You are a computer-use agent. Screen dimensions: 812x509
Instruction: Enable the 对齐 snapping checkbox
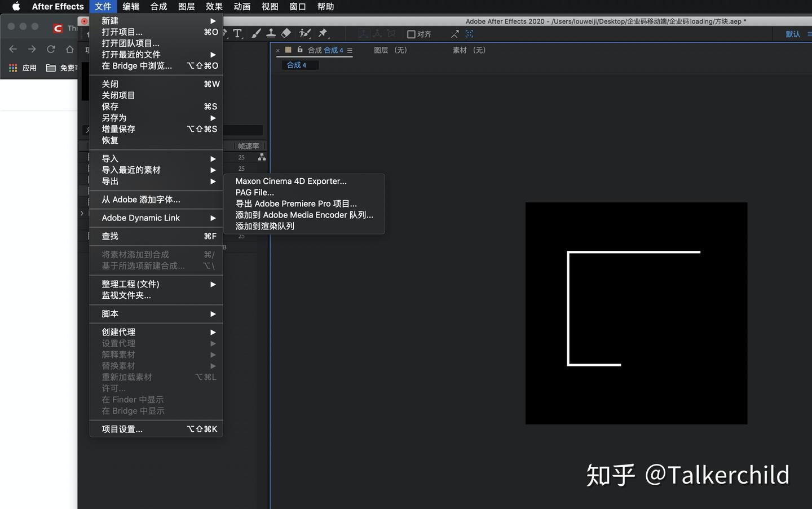pyautogui.click(x=411, y=34)
